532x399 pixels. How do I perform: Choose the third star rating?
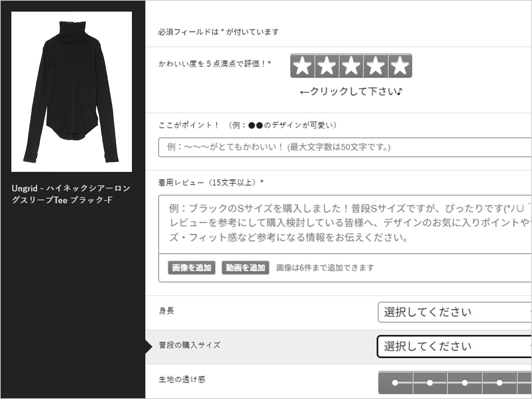coord(351,66)
